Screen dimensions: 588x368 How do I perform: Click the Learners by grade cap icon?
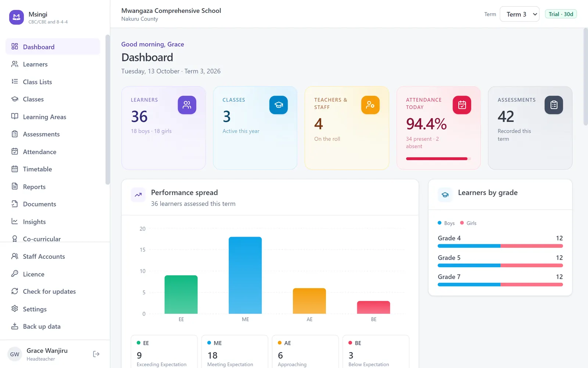[x=445, y=195]
